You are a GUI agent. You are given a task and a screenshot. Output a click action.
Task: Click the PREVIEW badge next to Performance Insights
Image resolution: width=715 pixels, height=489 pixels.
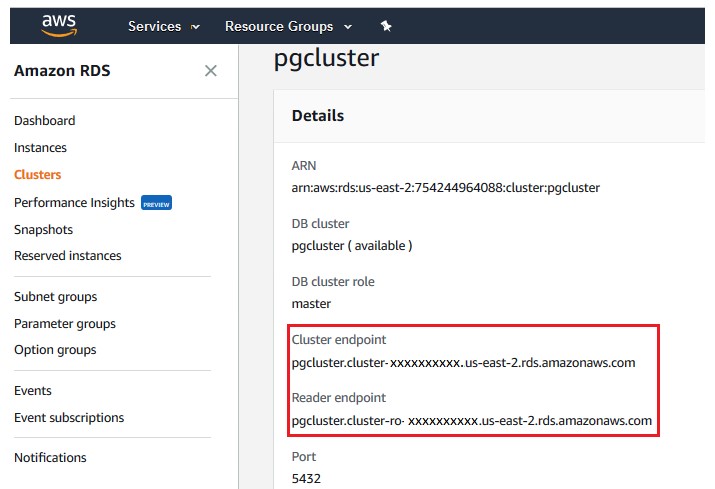[x=156, y=203]
